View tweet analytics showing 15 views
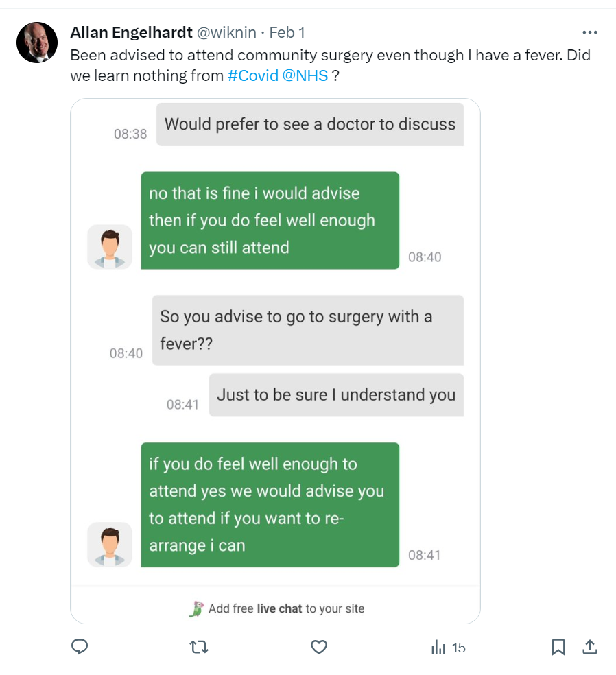 (x=448, y=647)
